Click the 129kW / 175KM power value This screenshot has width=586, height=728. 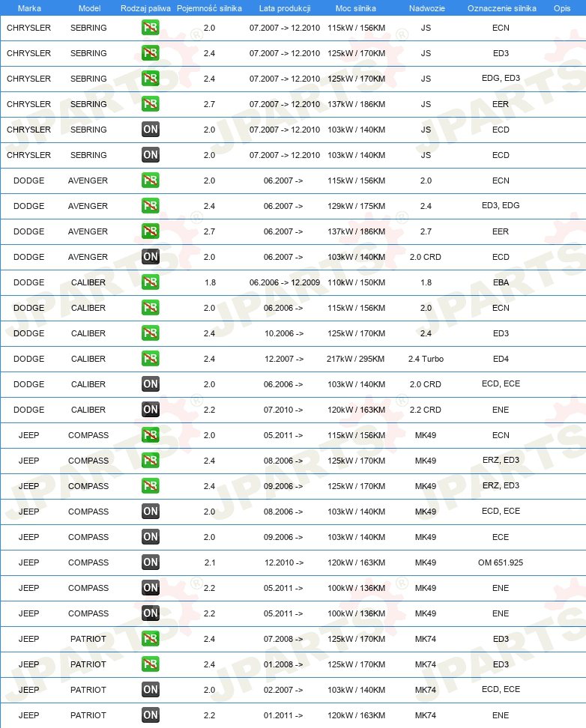356,206
